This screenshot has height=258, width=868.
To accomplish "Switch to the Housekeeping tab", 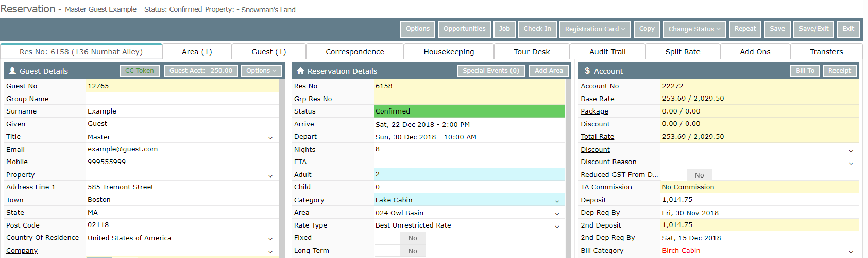I will point(449,52).
